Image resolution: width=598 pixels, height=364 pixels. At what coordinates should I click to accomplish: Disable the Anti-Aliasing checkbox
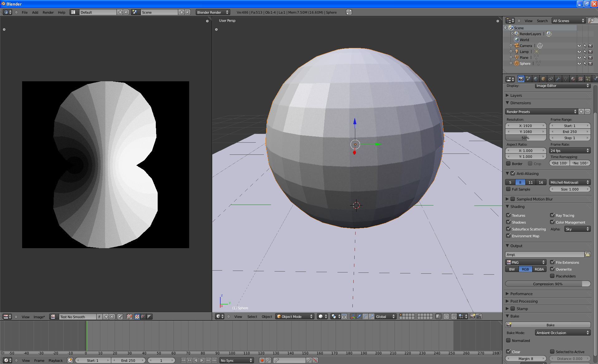(513, 173)
